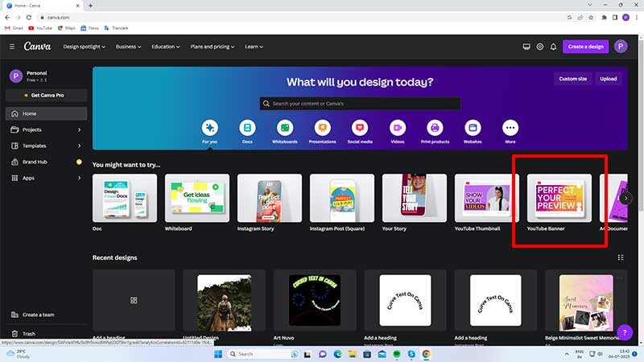Select the Social media category icon
Viewport: 644px width, 362px height.
(x=360, y=128)
